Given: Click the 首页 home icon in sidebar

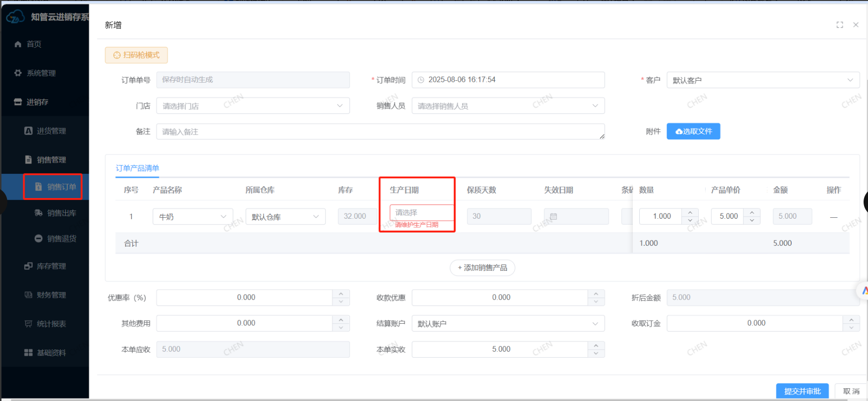Looking at the screenshot, I should coord(18,44).
